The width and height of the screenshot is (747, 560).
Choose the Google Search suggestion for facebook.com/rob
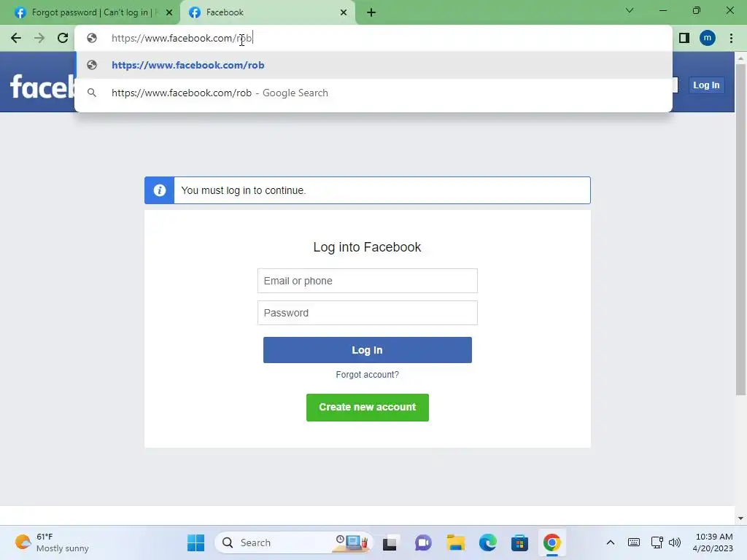click(373, 93)
